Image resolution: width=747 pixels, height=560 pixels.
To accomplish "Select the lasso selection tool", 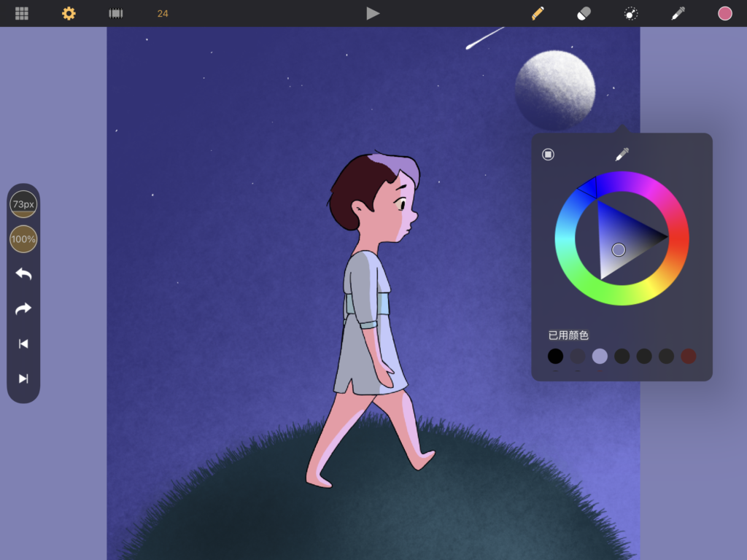I will [631, 14].
